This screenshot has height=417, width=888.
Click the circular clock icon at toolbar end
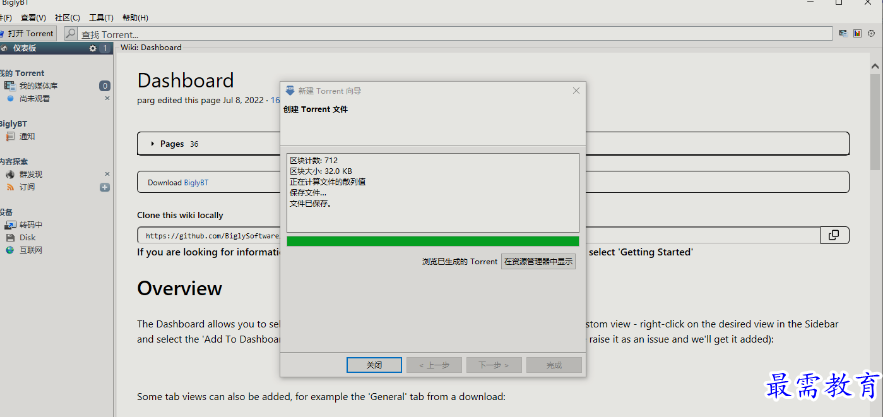click(871, 34)
